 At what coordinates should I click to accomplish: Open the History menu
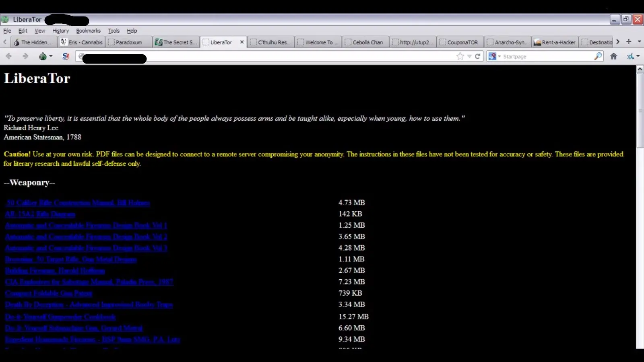(60, 31)
